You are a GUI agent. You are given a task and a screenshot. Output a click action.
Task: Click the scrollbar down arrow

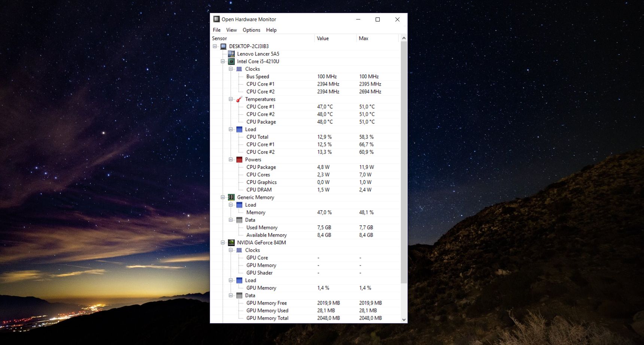[404, 320]
